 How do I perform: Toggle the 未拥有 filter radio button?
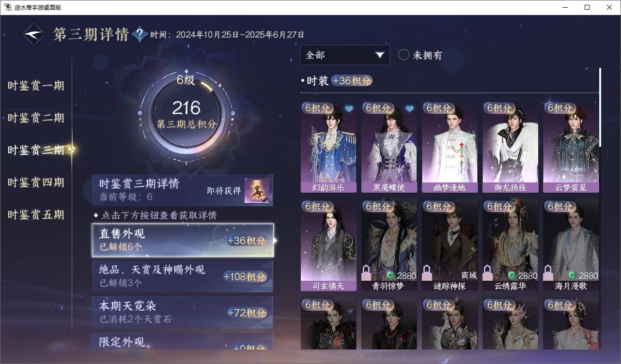[x=404, y=55]
